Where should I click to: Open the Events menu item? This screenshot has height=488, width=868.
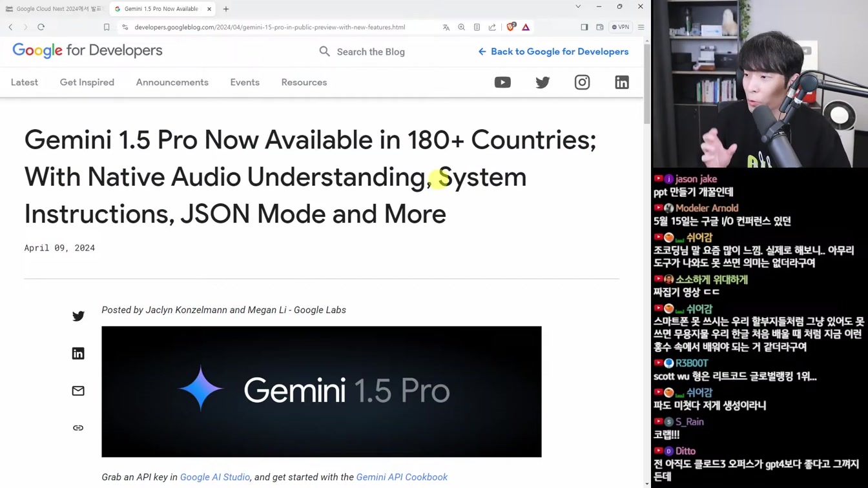[245, 82]
